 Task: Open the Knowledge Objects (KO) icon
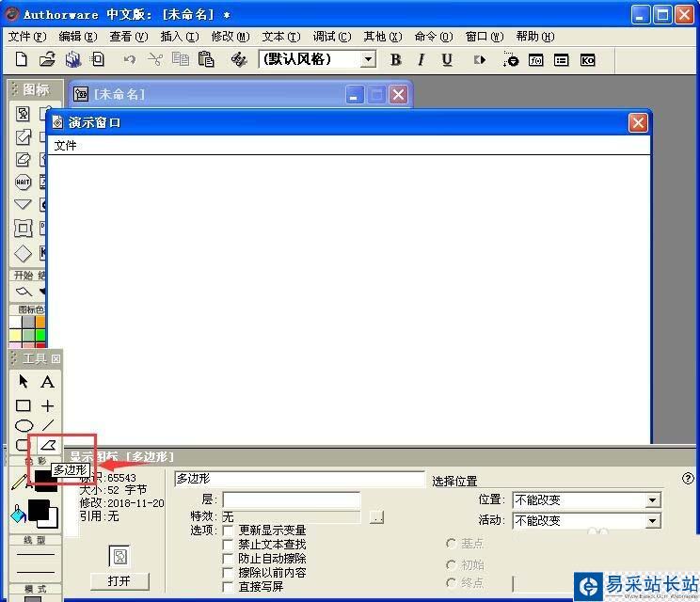587,60
